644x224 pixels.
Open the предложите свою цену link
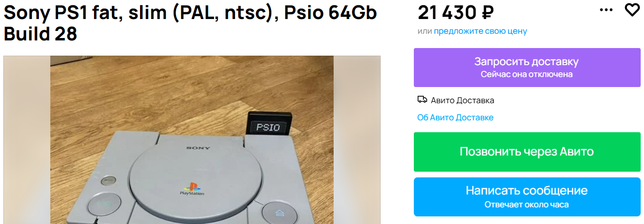(480, 31)
